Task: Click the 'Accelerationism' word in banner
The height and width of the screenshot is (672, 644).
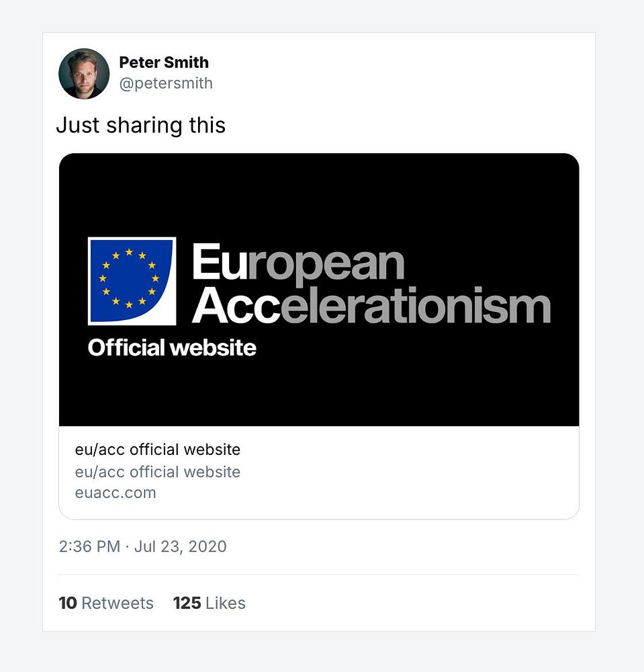Action: click(x=371, y=306)
